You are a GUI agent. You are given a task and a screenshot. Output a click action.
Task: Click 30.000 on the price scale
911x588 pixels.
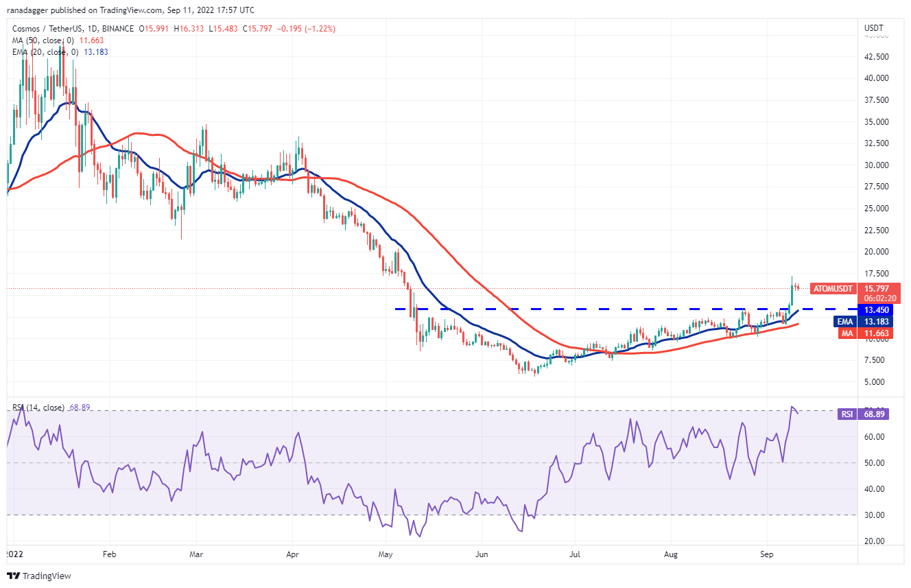875,165
